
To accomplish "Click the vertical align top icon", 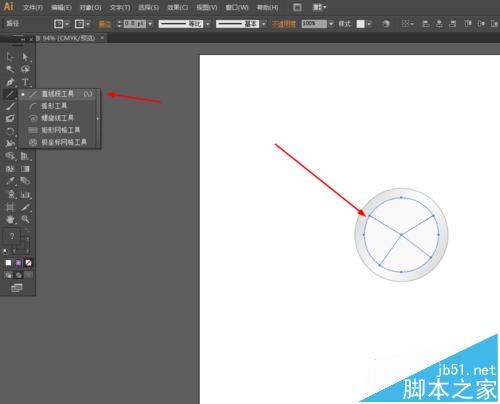I will [x=468, y=24].
